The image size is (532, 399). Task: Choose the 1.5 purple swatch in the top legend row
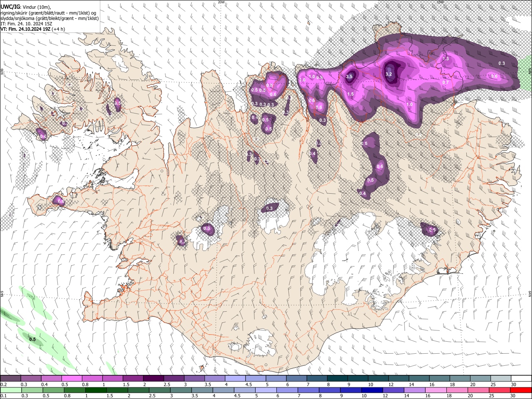point(133,379)
